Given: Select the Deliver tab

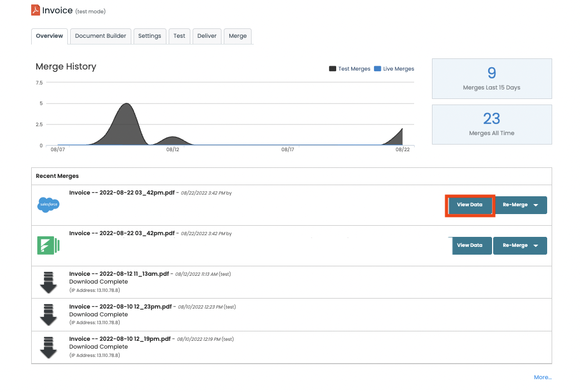Looking at the screenshot, I should click(x=207, y=36).
